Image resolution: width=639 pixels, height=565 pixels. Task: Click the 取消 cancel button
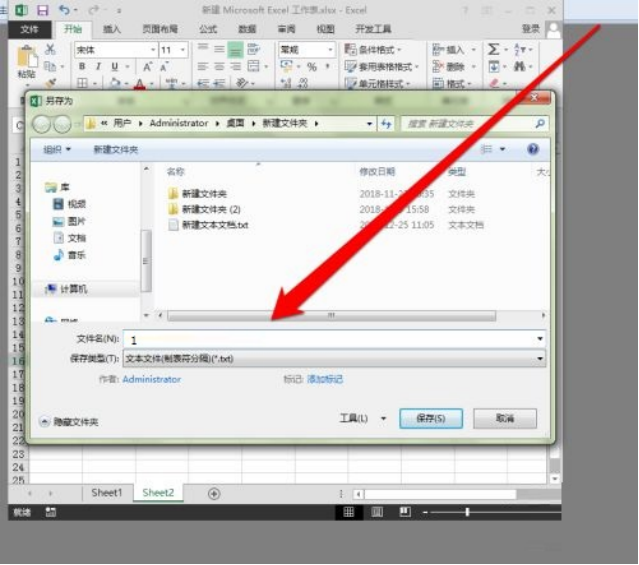(x=505, y=418)
